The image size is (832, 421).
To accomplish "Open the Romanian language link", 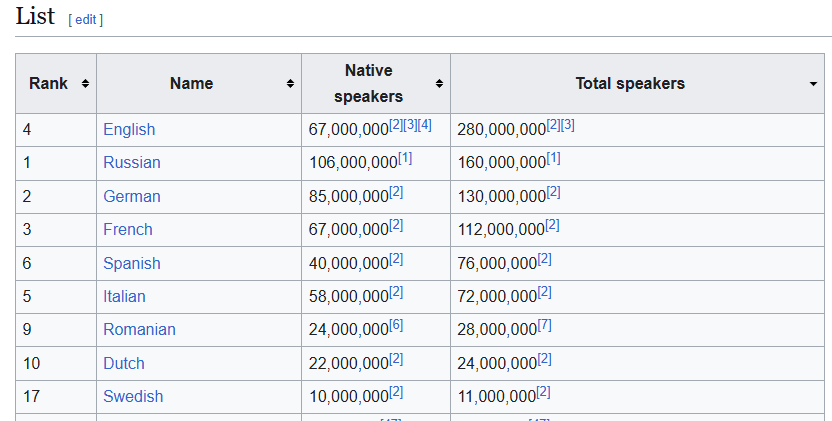I will point(139,329).
